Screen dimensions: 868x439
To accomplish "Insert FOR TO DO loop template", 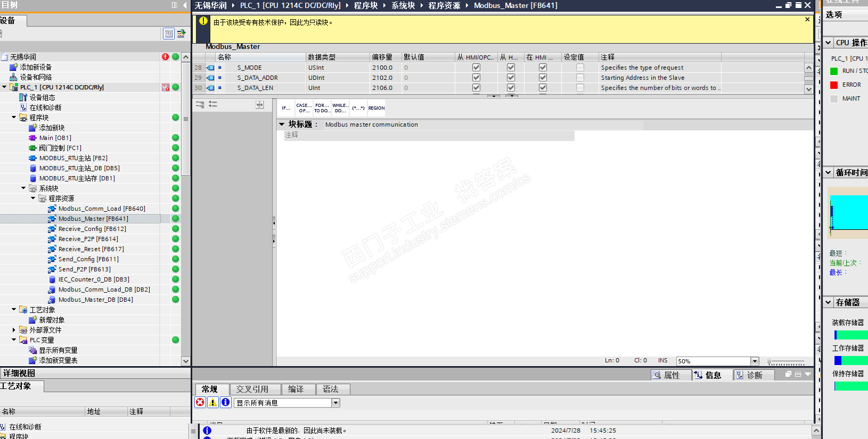I will 322,108.
